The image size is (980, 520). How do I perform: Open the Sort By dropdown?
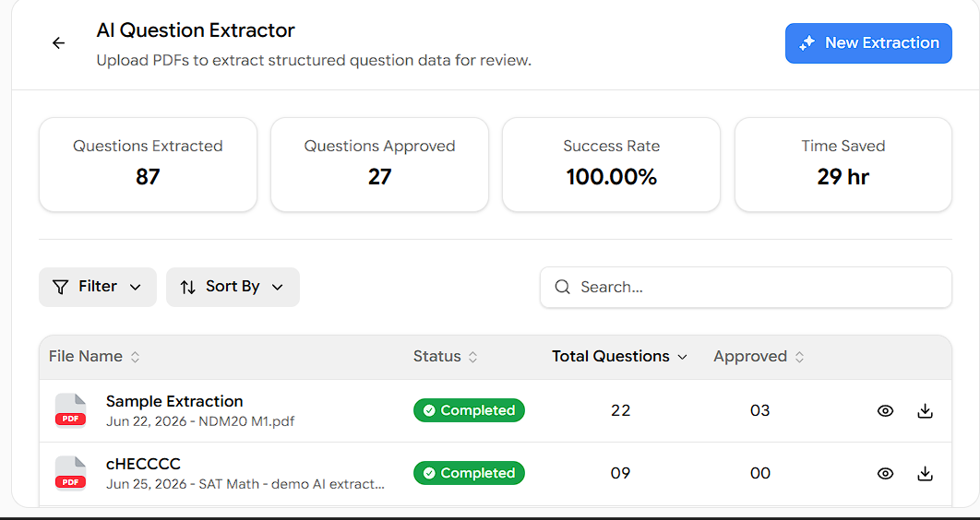233,287
